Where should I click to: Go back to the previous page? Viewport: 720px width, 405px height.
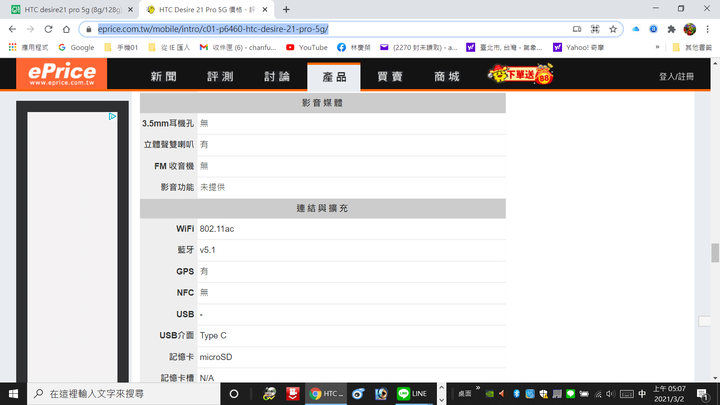[12, 29]
